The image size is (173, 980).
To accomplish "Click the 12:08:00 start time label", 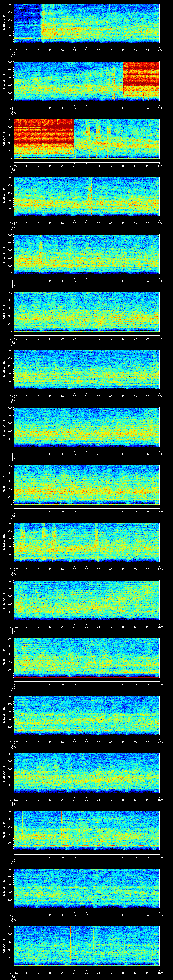I will point(13,454).
